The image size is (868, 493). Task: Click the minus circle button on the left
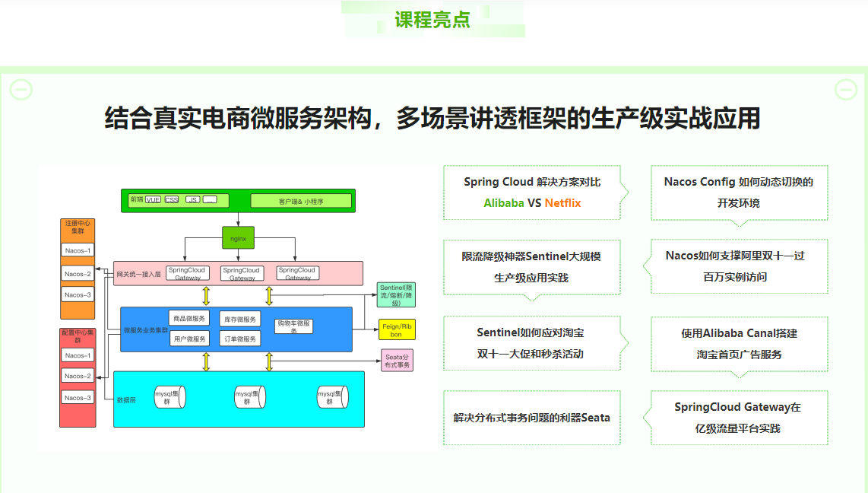click(20, 89)
